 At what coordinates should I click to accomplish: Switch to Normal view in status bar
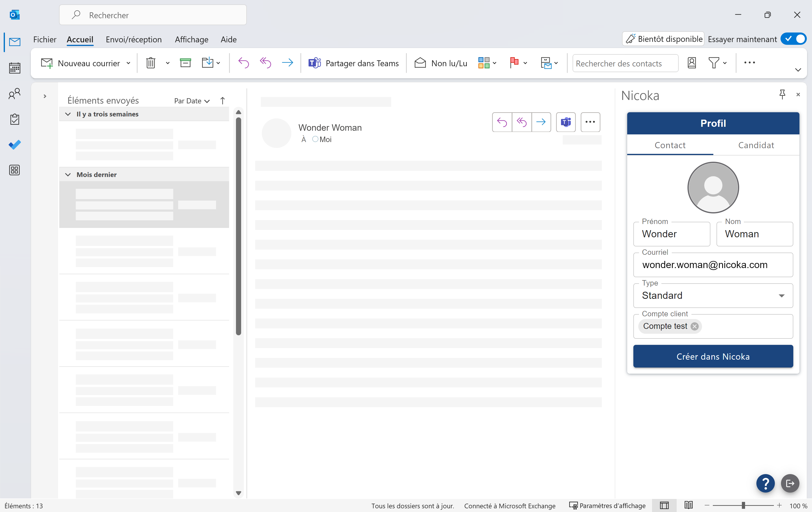click(x=664, y=505)
